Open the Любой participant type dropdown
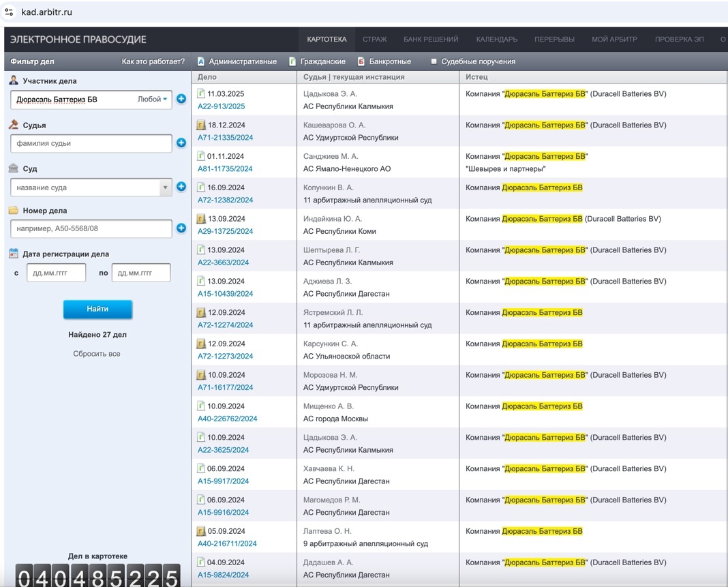This screenshot has height=587, width=728. click(152, 99)
